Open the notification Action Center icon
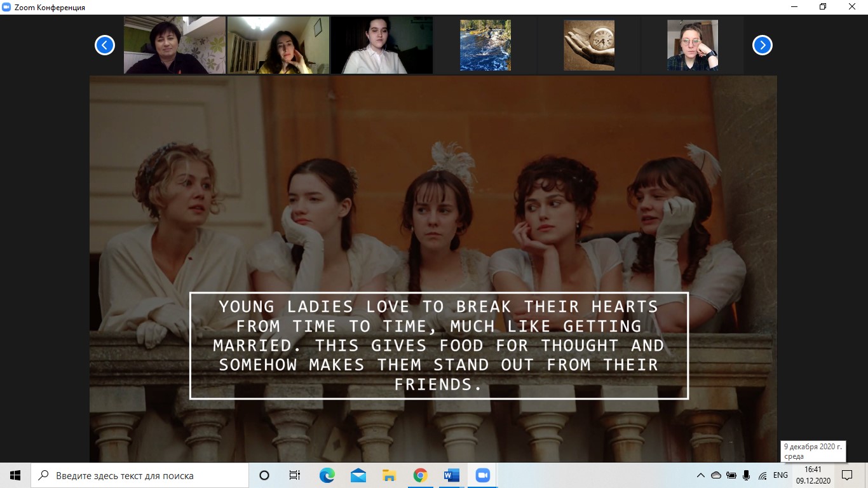This screenshot has width=868, height=488. tap(847, 475)
